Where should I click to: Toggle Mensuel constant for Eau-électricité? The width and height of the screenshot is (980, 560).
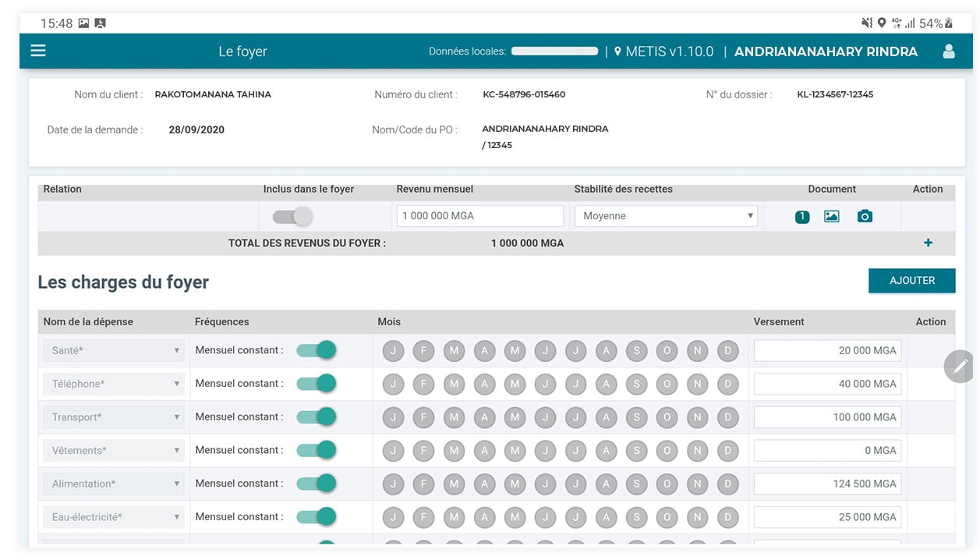coord(317,516)
